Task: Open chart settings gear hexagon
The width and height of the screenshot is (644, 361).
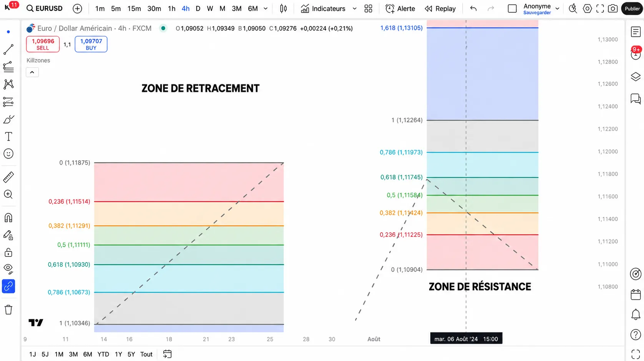Action: click(587, 8)
